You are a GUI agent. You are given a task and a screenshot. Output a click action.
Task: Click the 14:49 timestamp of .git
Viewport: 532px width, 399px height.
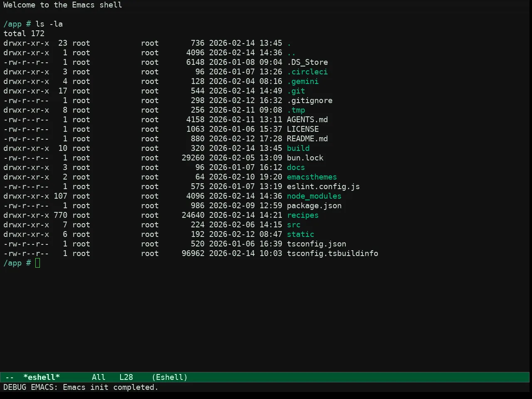(x=271, y=91)
